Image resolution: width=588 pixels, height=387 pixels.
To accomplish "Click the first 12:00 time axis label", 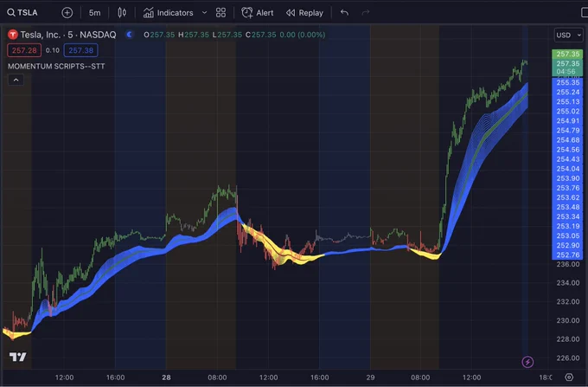I will tap(64, 377).
